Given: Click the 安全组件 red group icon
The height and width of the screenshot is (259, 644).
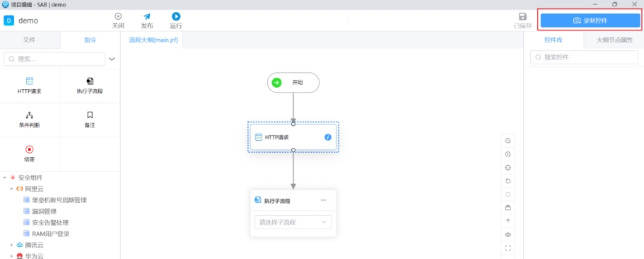Looking at the screenshot, I should [12, 178].
